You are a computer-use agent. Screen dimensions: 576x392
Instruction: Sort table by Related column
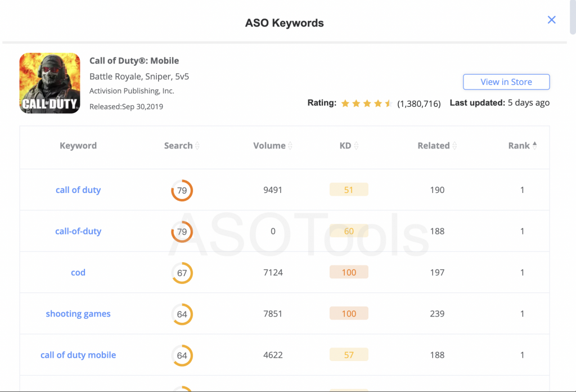[437, 146]
